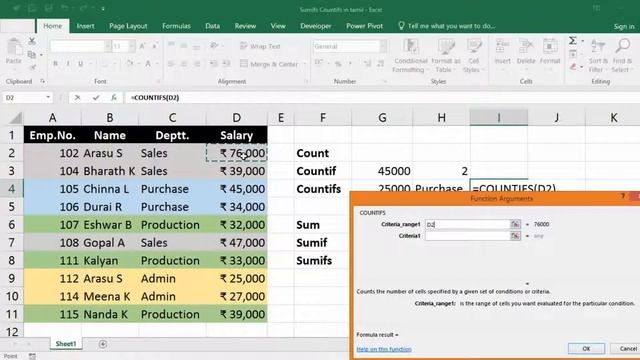
Task: Open the Formulas ribbon tab
Action: click(x=176, y=26)
